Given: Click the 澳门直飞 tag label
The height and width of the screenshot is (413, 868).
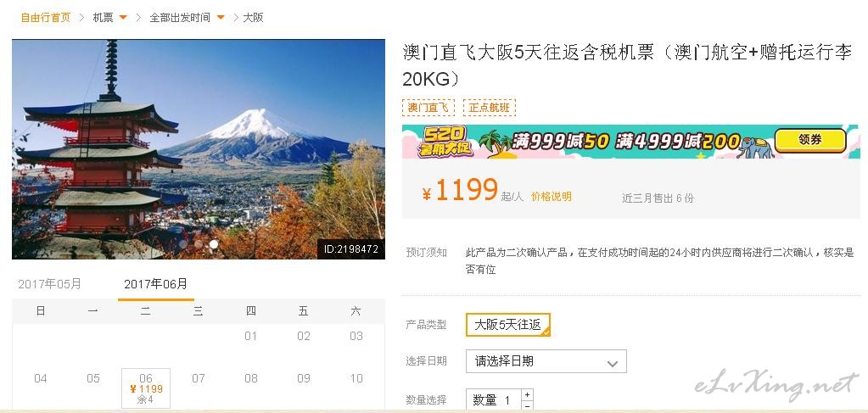Looking at the screenshot, I should pos(428,108).
